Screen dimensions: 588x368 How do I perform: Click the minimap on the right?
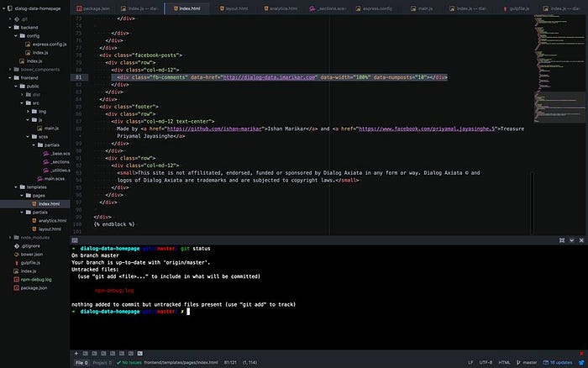pos(559,70)
